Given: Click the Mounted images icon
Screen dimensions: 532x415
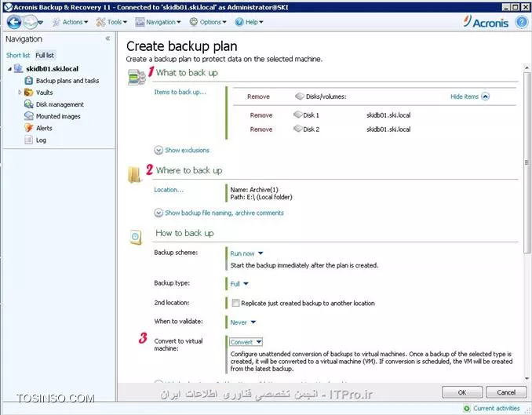Looking at the screenshot, I should (x=29, y=116).
